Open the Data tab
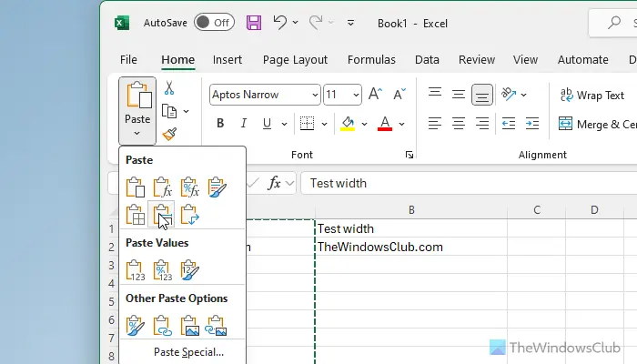 pos(427,60)
